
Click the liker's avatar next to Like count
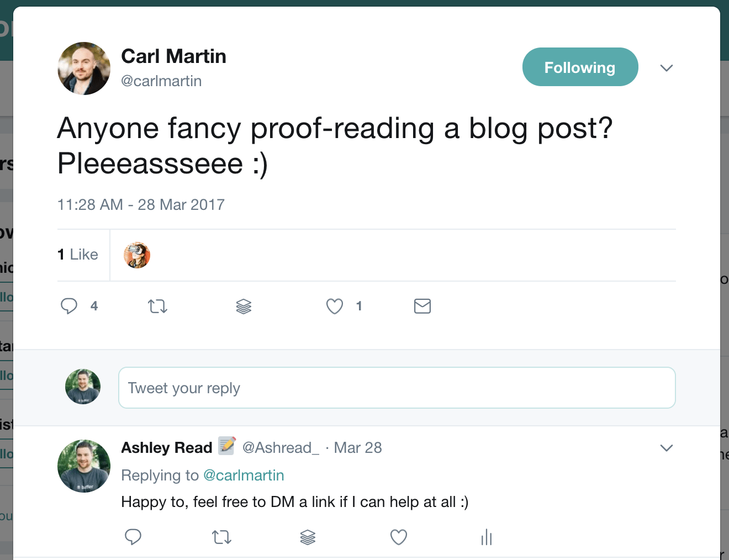[137, 255]
